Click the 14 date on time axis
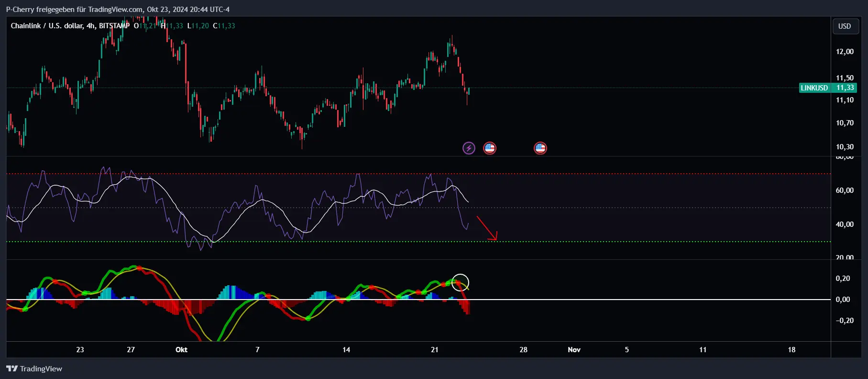This screenshot has height=379, width=868. [346, 350]
